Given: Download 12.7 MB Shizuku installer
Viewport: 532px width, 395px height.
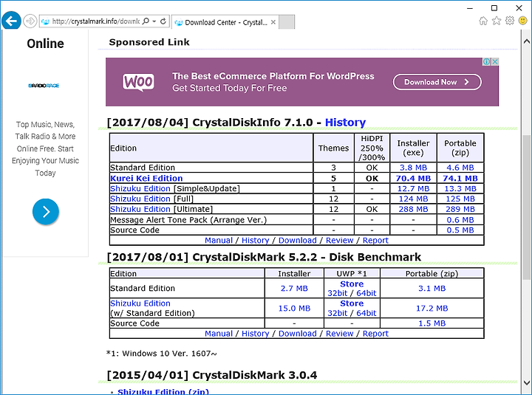Looking at the screenshot, I should click(x=413, y=188).
